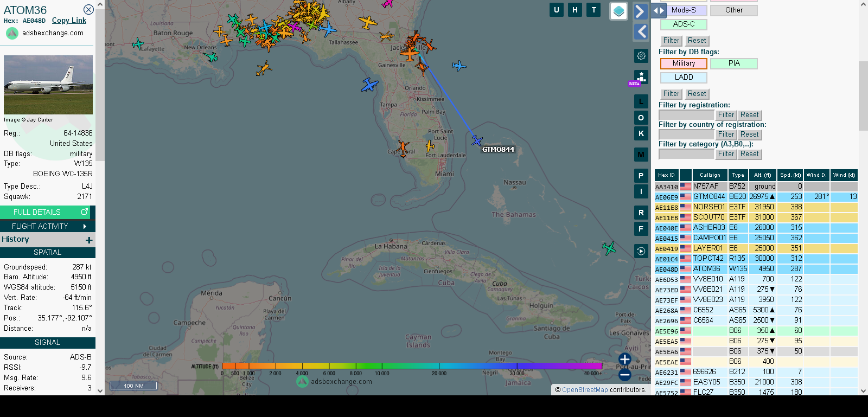Image resolution: width=868 pixels, height=417 pixels.
Task: Click Reset next to country of registration field
Action: (750, 134)
